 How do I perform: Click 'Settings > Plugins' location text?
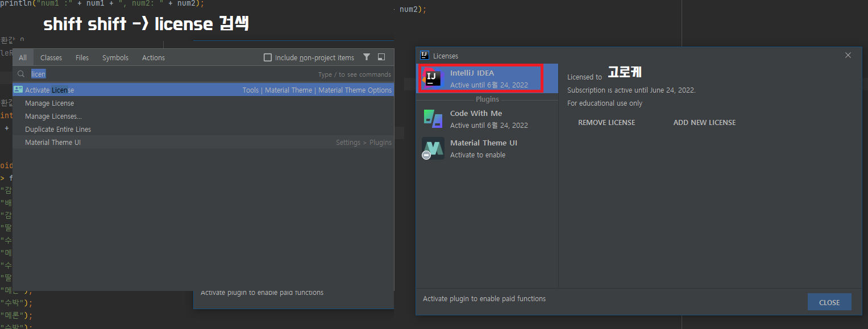(363, 142)
